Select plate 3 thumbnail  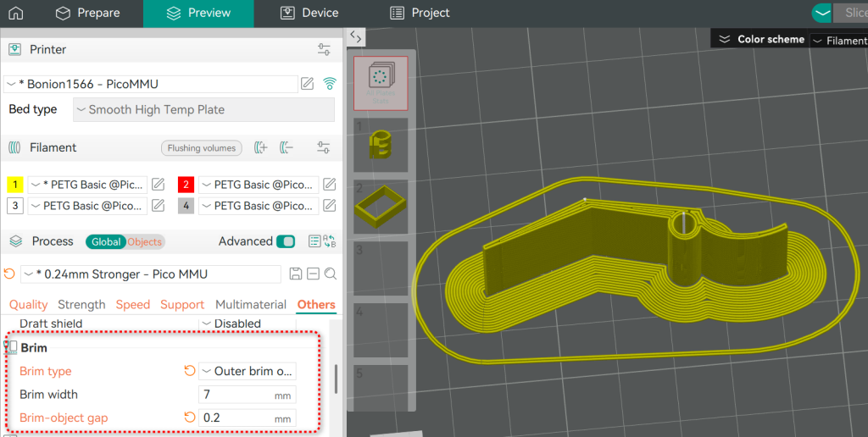[x=381, y=268]
